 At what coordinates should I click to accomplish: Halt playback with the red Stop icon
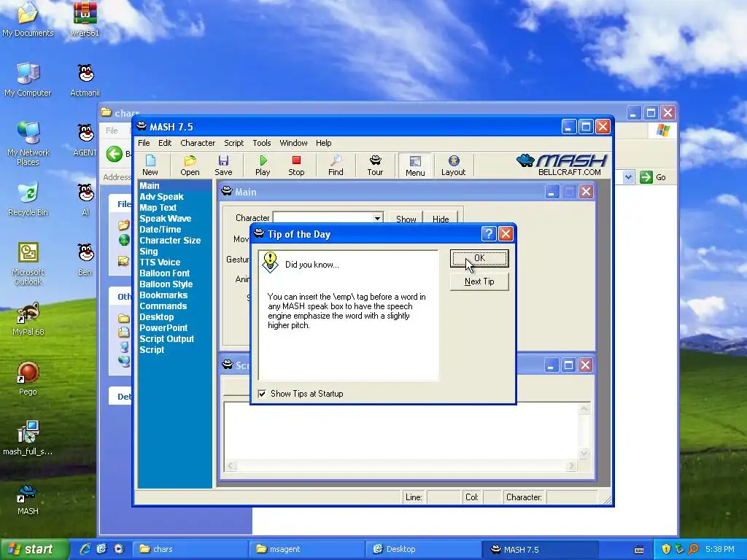pyautogui.click(x=296, y=166)
